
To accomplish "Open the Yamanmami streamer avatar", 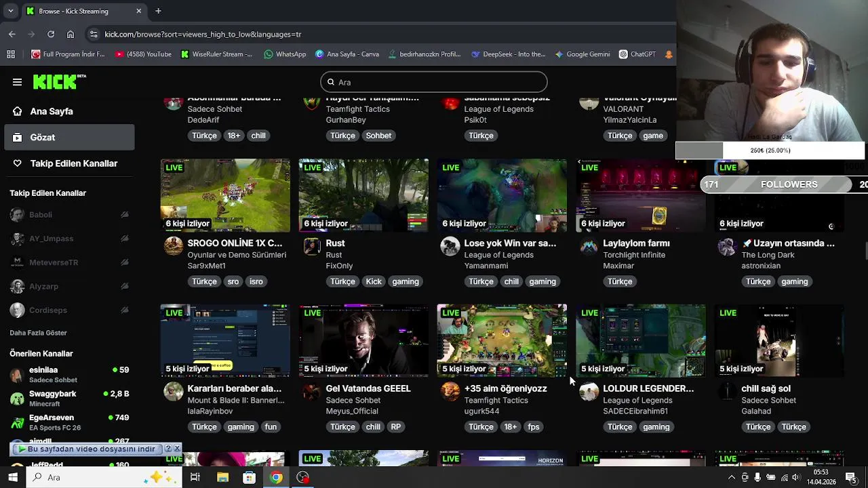I will [450, 246].
